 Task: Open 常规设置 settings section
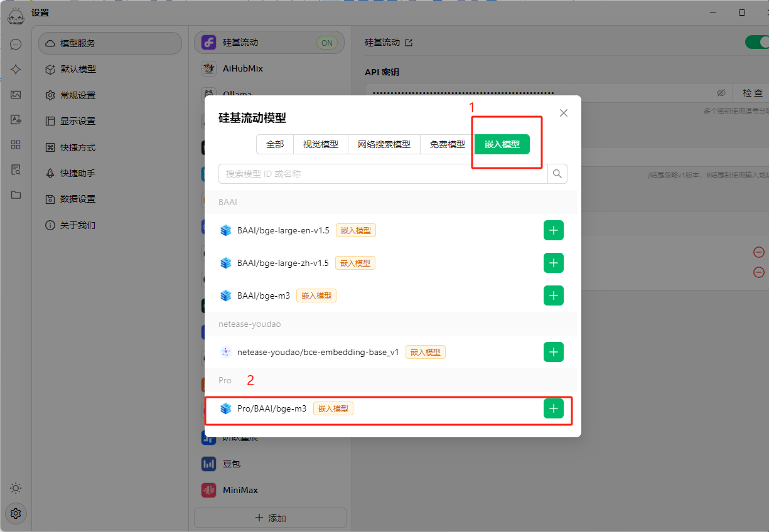click(110, 95)
